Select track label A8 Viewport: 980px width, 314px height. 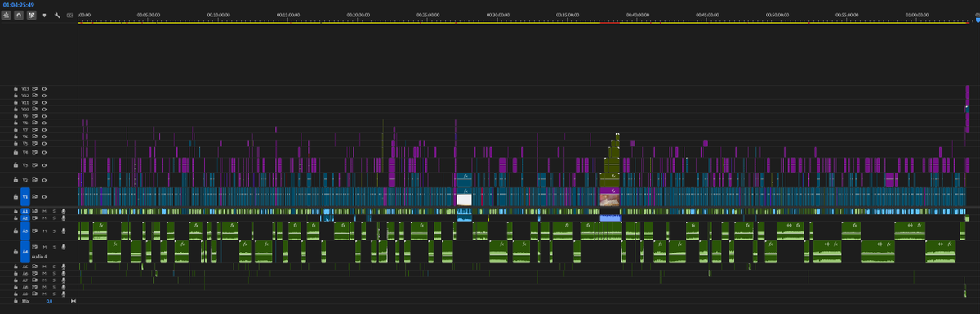(x=25, y=287)
